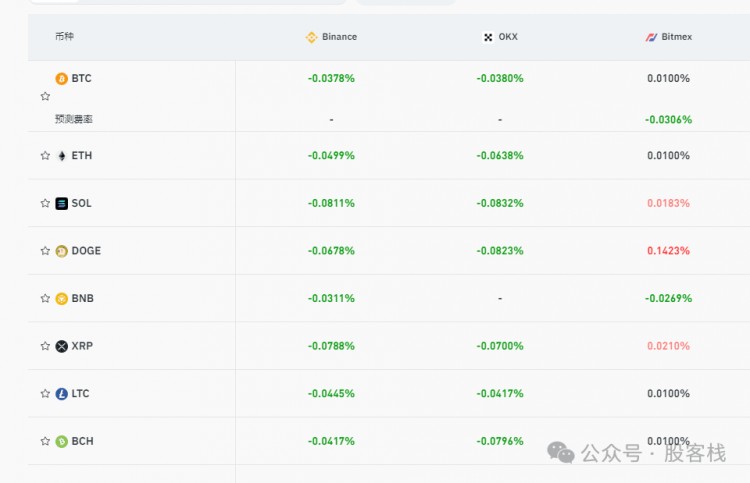The width and height of the screenshot is (750, 483).
Task: Open the BCH coin name
Action: pos(82,441)
